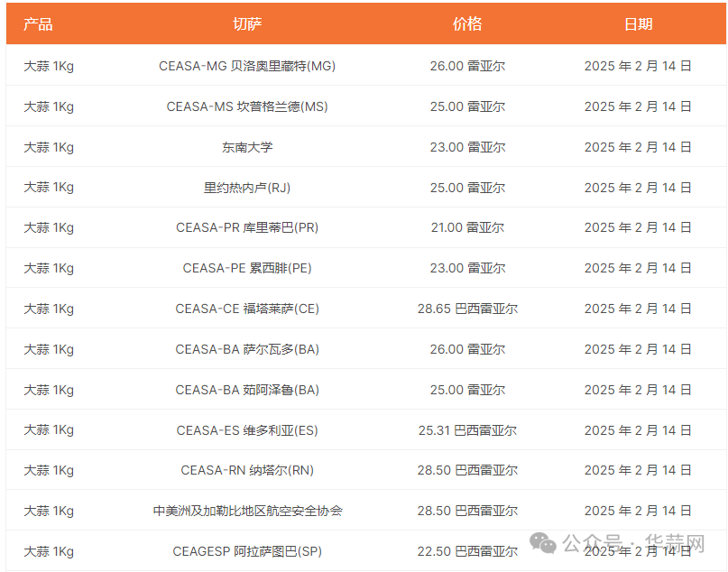This screenshot has height=572, width=728.
Task: Select the 里约热内卢(RJ) market cell
Action: pyautogui.click(x=247, y=188)
